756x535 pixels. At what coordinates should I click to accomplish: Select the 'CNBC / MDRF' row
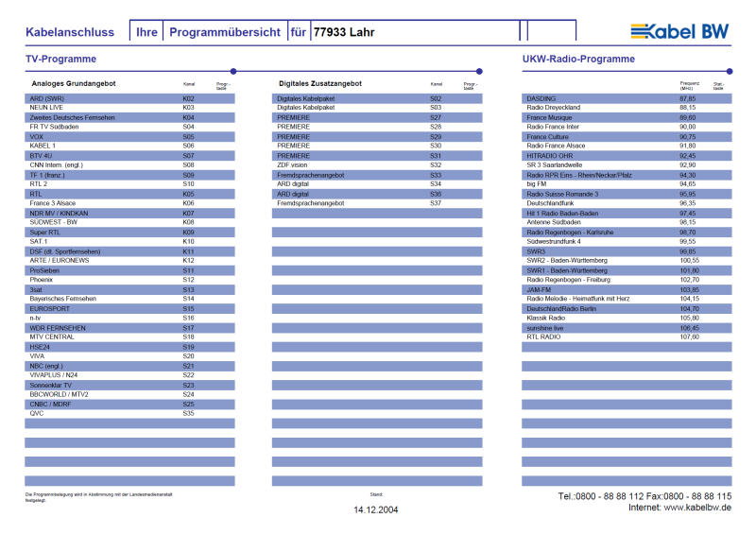[129, 405]
